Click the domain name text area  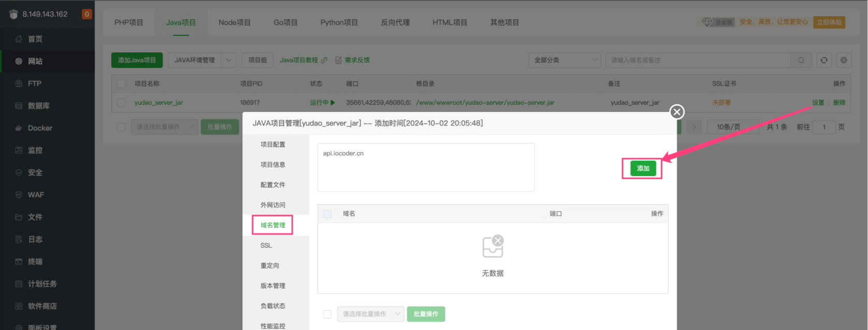tap(425, 167)
